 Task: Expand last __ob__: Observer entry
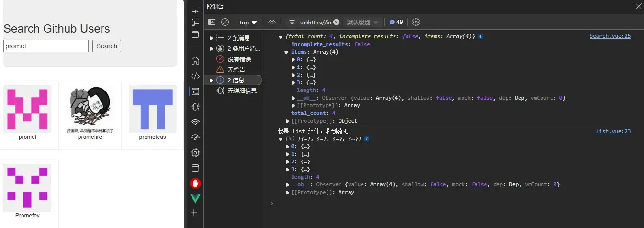(x=288, y=184)
